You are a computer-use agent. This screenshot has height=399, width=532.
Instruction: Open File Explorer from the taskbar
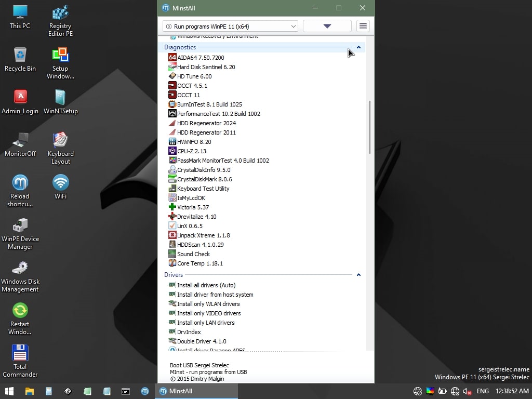click(29, 391)
